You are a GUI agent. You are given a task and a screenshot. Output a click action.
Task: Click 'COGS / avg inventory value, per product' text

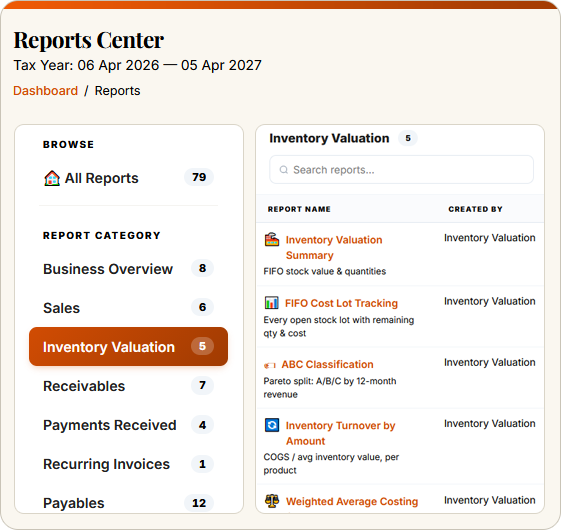(x=331, y=463)
